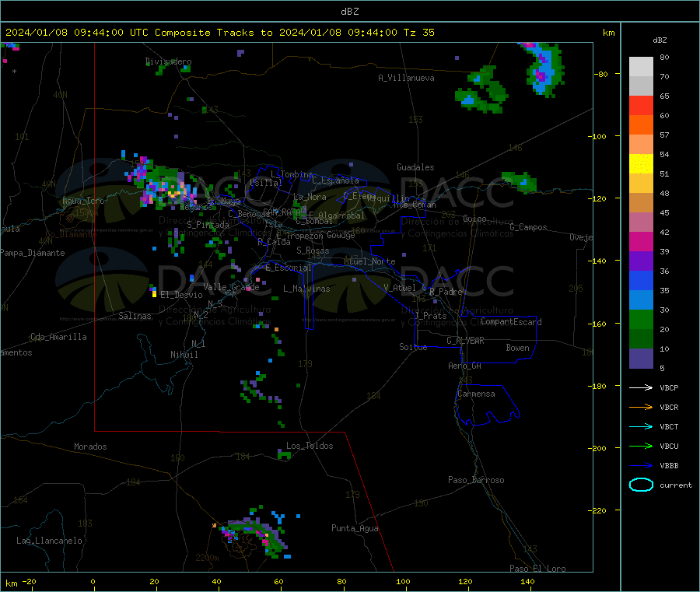Viewport: 700px width, 592px height.
Task: Click the Punta_Agua location label
Action: point(355,528)
